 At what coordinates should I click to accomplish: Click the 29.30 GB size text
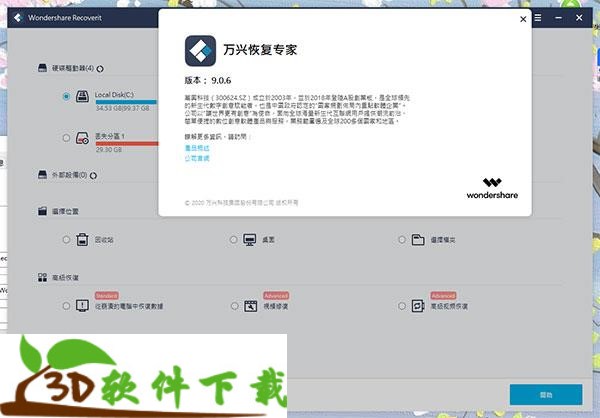[x=109, y=150]
